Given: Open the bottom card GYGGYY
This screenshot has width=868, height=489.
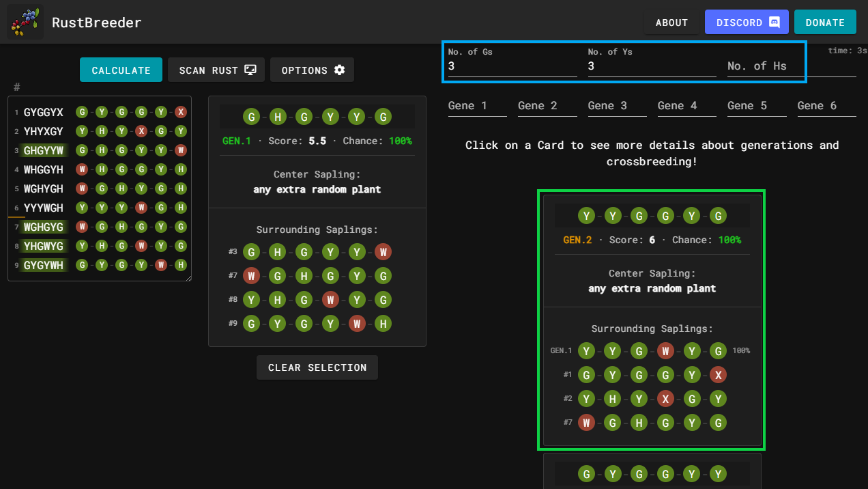Looking at the screenshot, I should [x=652, y=471].
